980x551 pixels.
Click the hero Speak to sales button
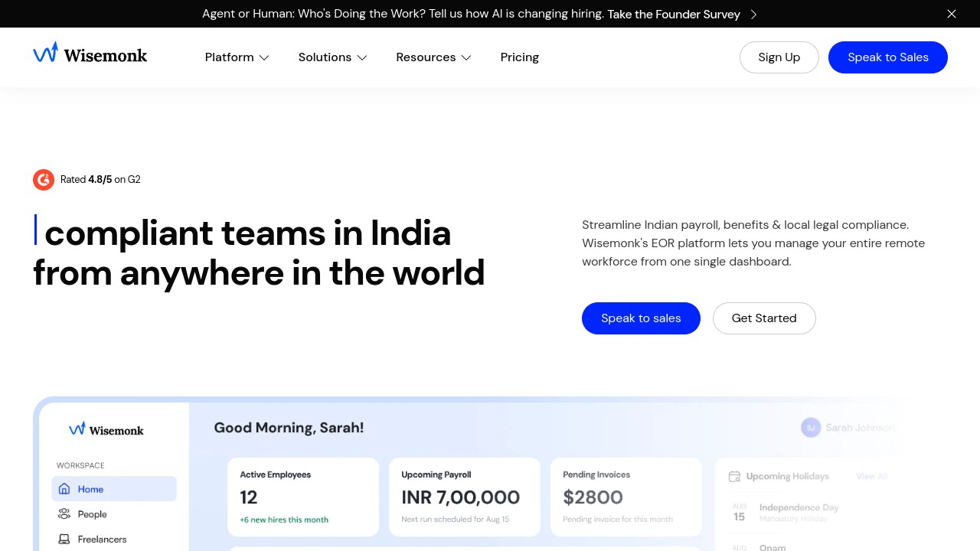click(x=641, y=318)
